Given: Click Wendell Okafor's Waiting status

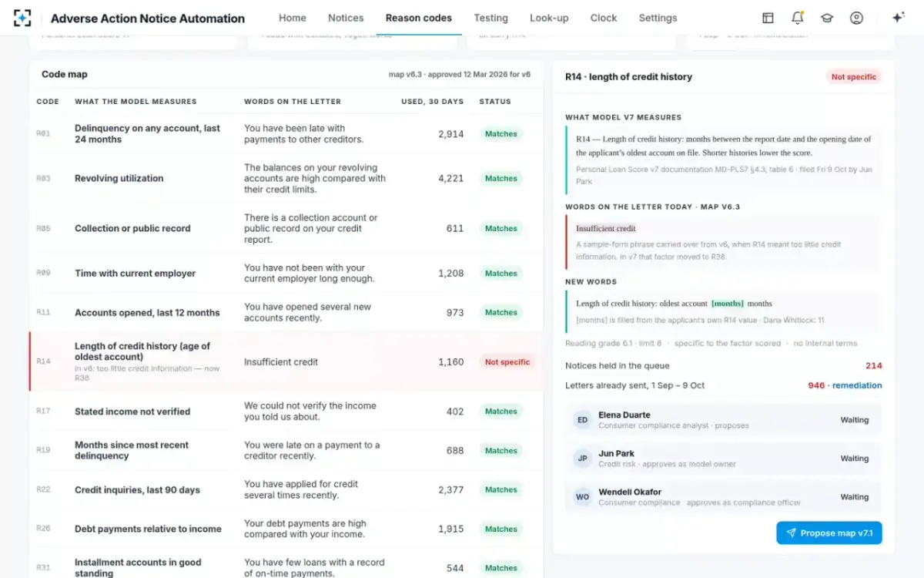Looking at the screenshot, I should (x=855, y=497).
